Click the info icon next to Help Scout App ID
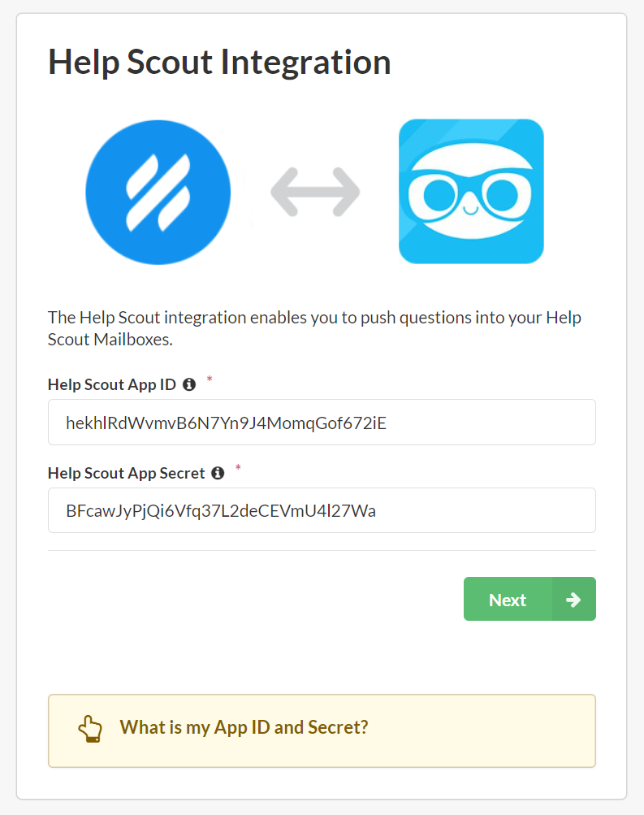 point(189,384)
